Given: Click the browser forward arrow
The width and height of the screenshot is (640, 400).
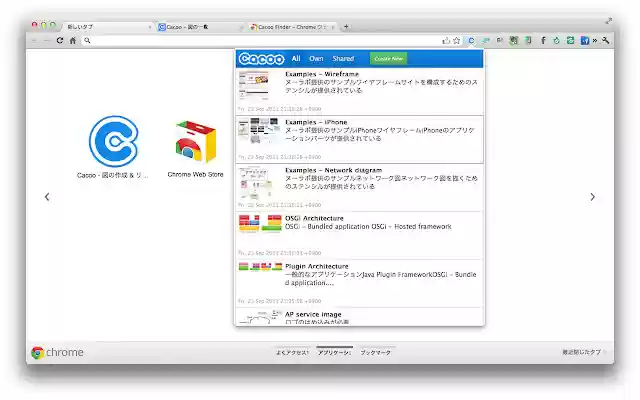Looking at the screenshot, I should 47,40.
